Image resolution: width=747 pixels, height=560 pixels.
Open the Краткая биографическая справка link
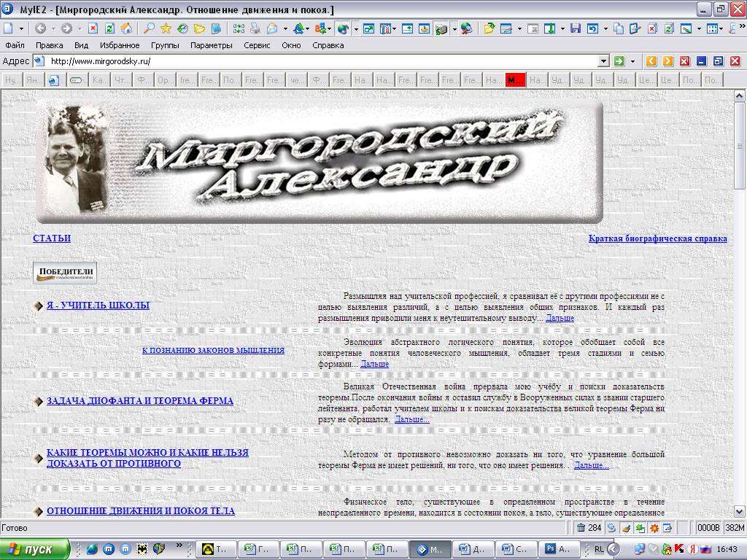click(657, 238)
